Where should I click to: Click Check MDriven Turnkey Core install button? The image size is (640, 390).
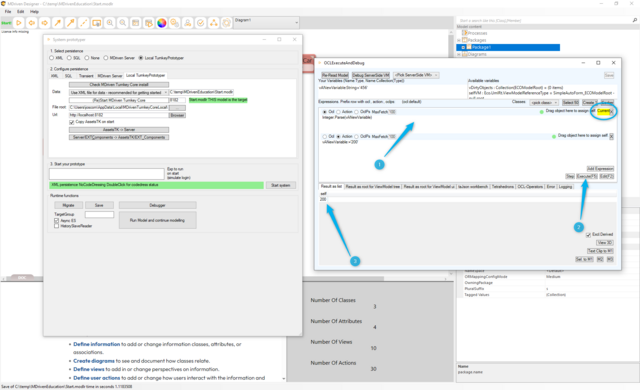coord(119,84)
